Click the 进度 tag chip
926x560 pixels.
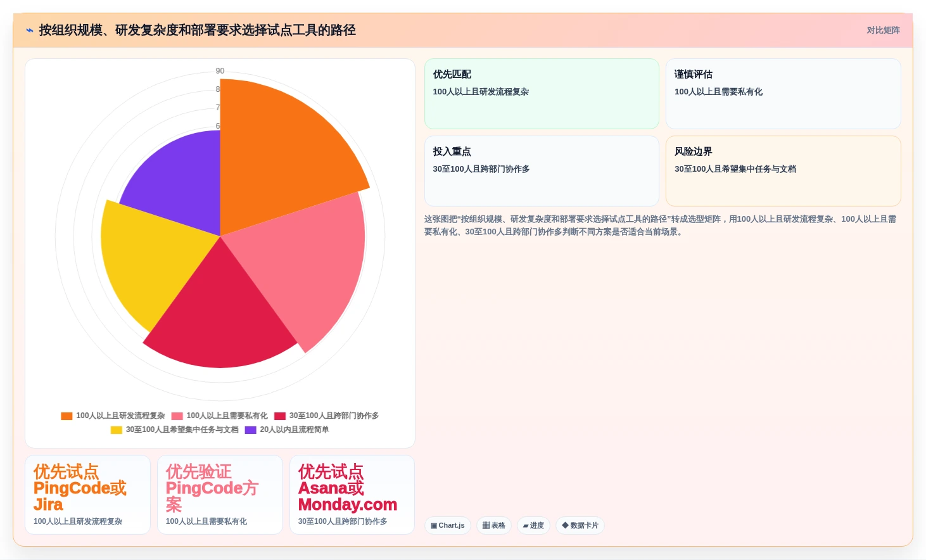[x=533, y=526]
